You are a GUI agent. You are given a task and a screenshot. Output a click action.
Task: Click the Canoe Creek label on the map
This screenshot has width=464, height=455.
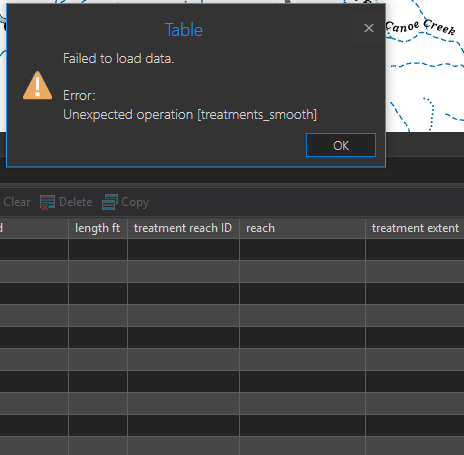point(420,27)
